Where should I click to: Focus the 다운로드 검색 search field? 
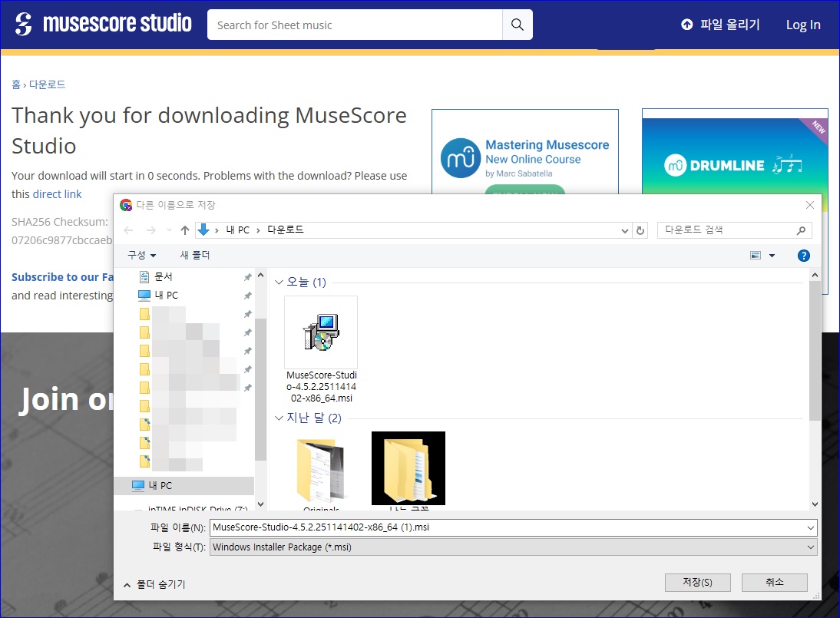729,230
